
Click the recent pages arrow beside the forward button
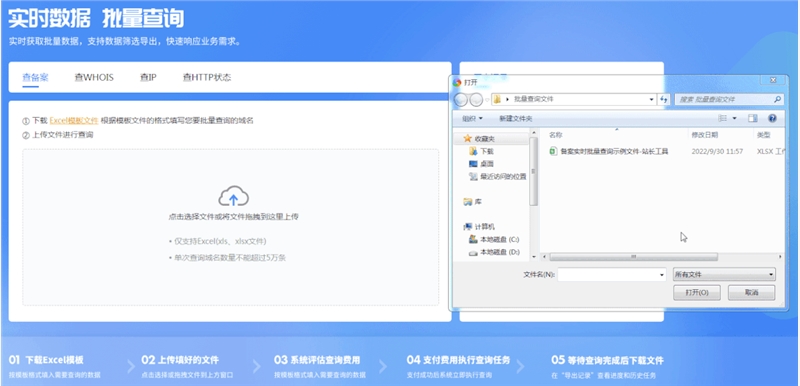coord(487,99)
